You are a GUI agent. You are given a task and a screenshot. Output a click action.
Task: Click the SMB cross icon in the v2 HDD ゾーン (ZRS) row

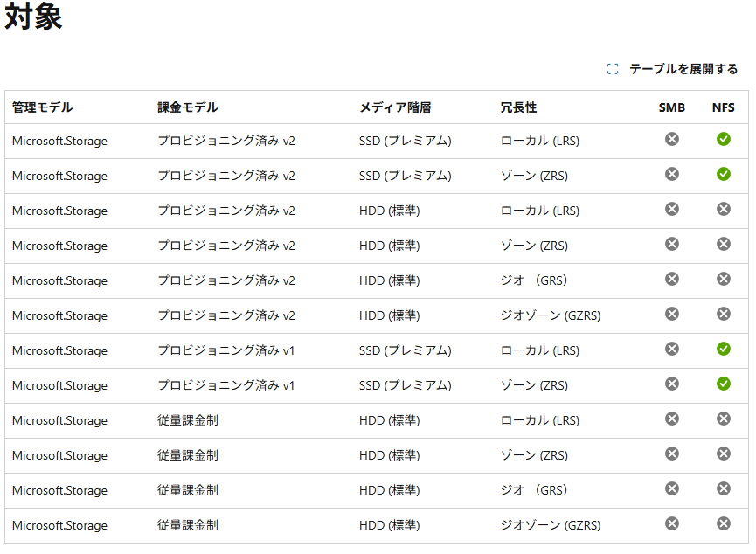click(671, 244)
